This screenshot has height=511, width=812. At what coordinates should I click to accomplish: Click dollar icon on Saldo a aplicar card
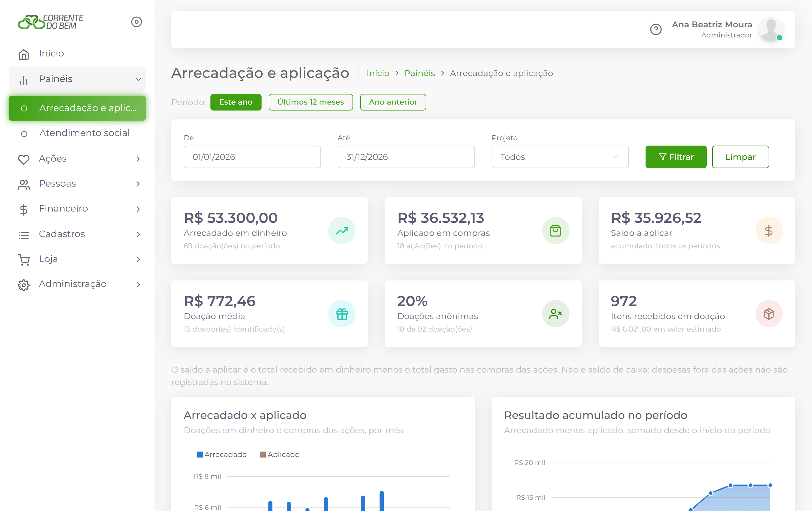tap(769, 231)
